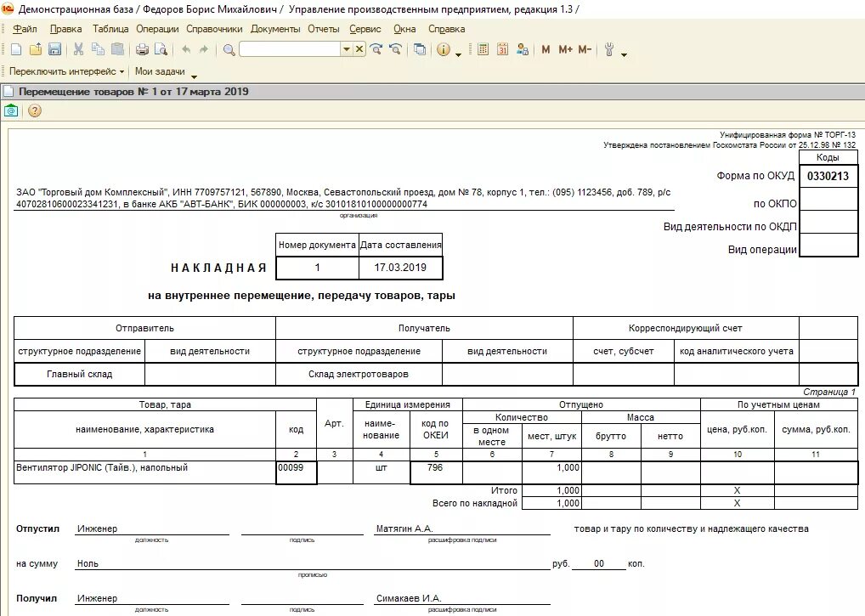Open the Таблица menu

pyautogui.click(x=110, y=29)
